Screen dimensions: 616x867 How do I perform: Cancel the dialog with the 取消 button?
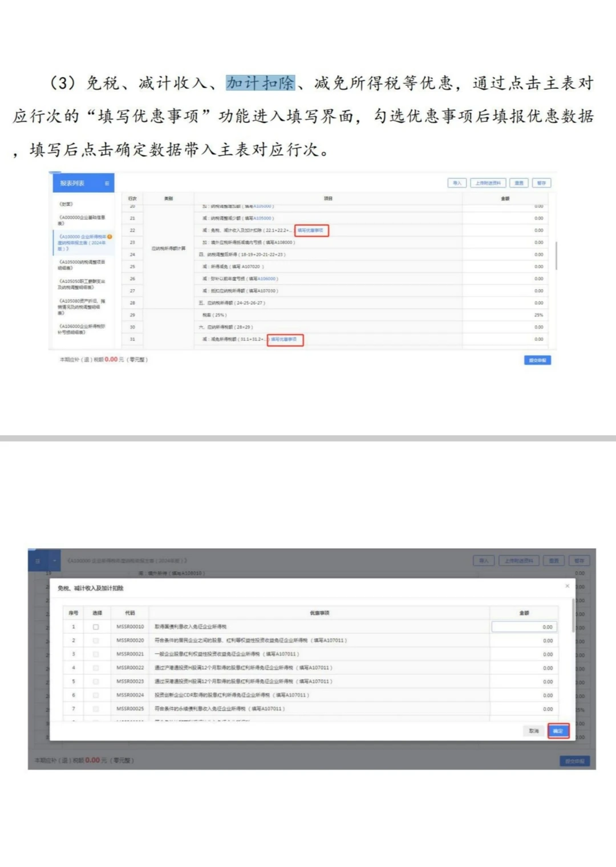pyautogui.click(x=534, y=730)
